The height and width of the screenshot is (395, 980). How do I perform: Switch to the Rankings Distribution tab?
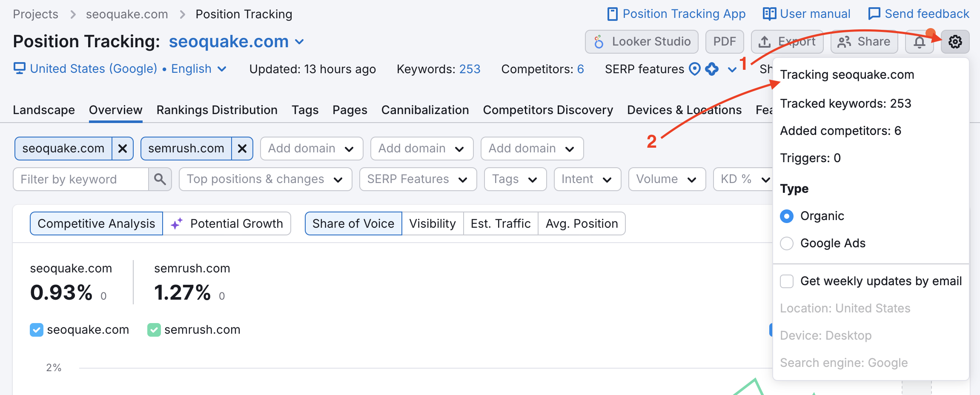point(217,110)
